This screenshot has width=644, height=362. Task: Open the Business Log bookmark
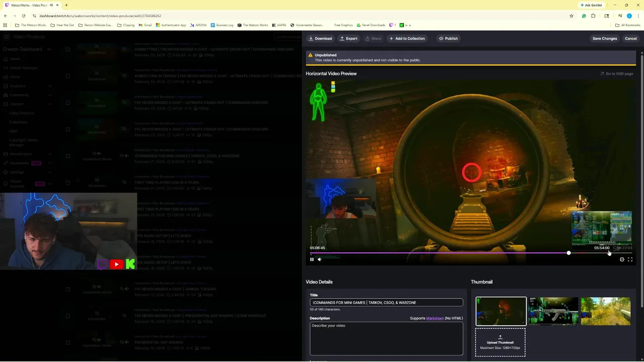(222, 25)
